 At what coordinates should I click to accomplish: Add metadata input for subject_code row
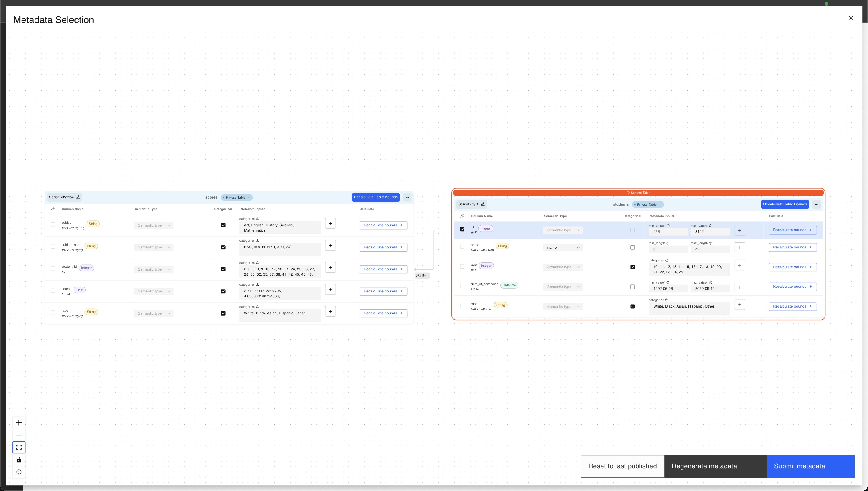(330, 245)
